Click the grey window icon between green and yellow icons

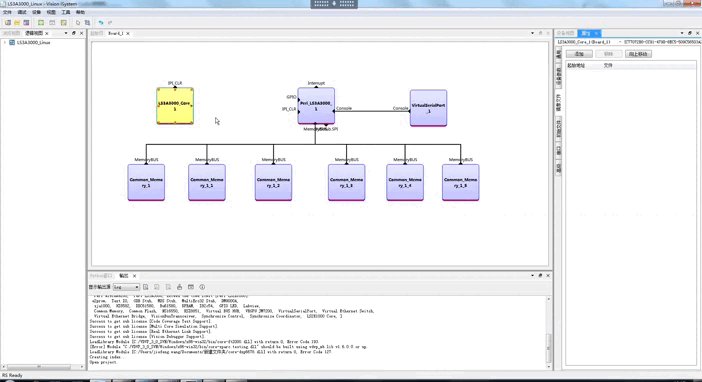click(52, 22)
